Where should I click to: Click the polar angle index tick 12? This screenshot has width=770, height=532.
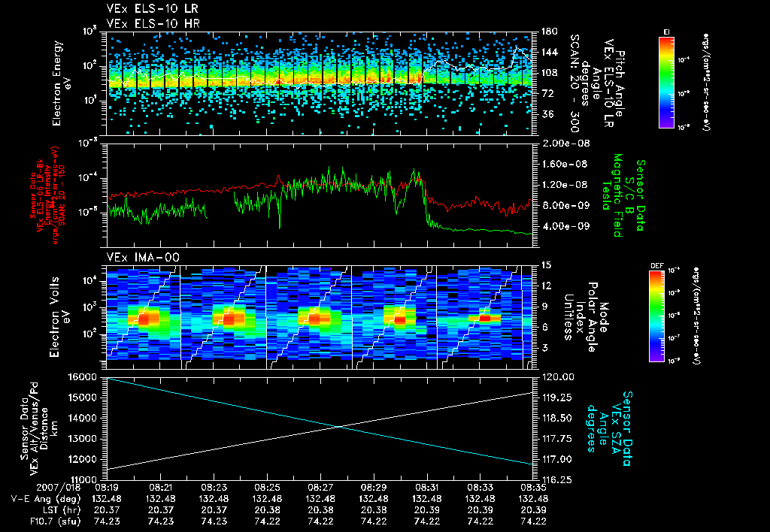546,286
